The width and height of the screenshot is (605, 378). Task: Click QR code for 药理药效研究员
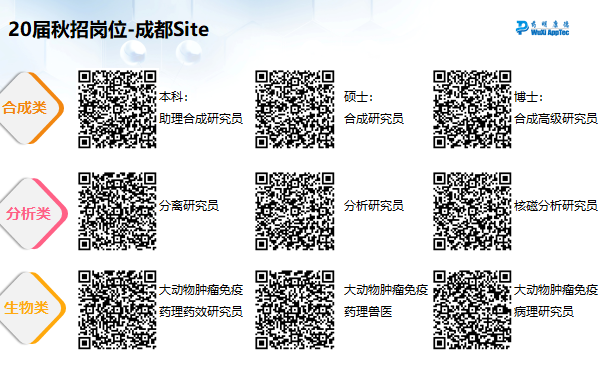point(117,310)
